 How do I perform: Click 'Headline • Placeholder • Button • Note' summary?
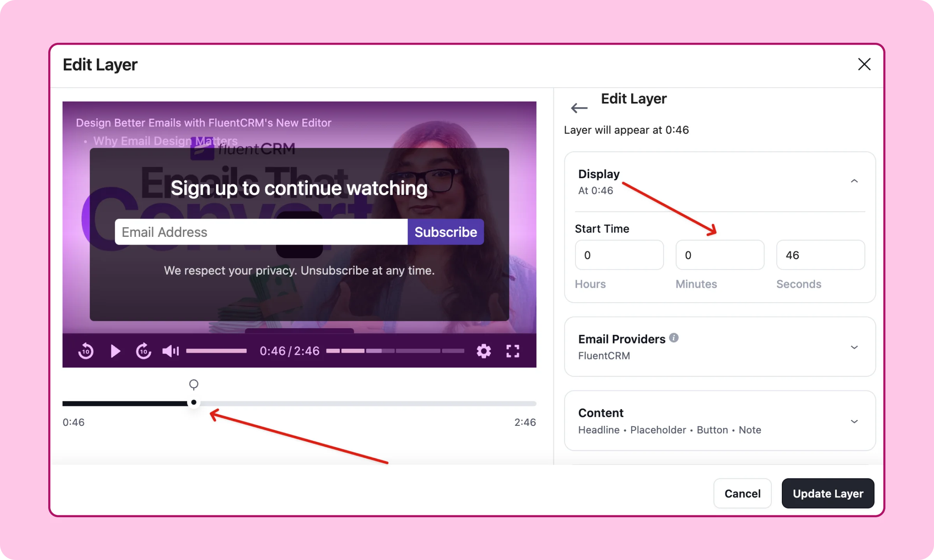point(669,430)
